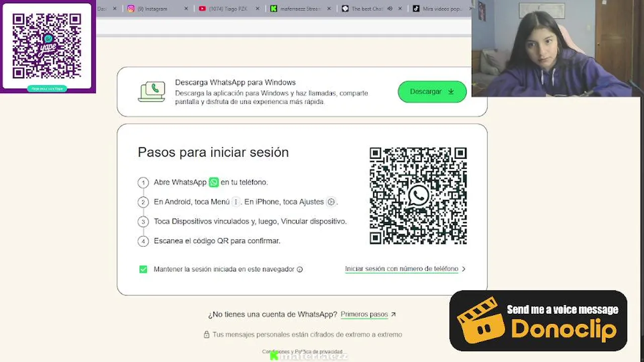Close the Instagram tab
Screen dimensions: 644x362
[186, 9]
